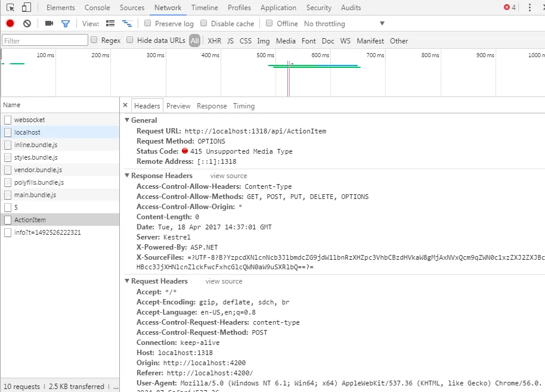Screen dimensions: 545x392
Task: Collapse the Response Headers section
Action: pos(127,175)
